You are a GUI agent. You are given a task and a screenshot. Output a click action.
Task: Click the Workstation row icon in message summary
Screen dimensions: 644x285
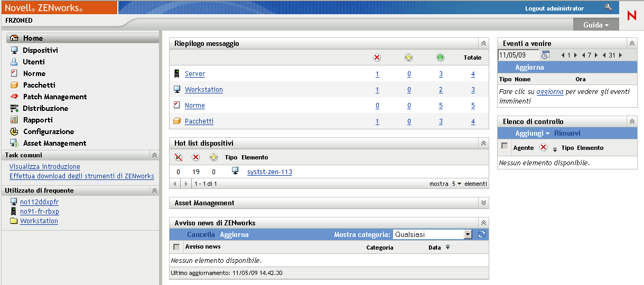[x=177, y=89]
